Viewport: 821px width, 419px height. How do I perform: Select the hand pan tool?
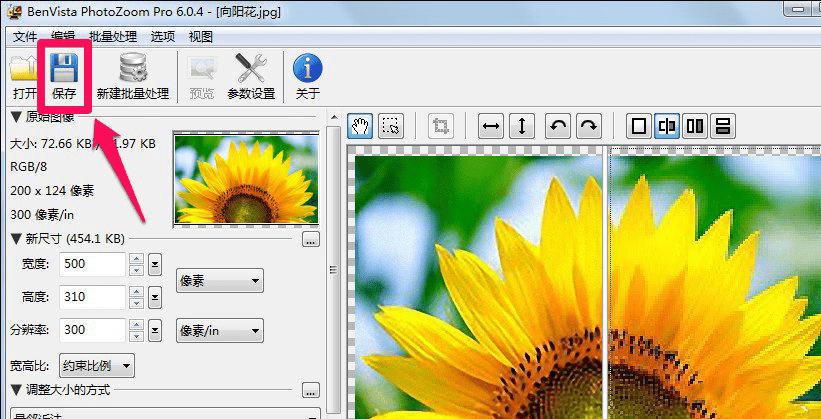point(360,127)
